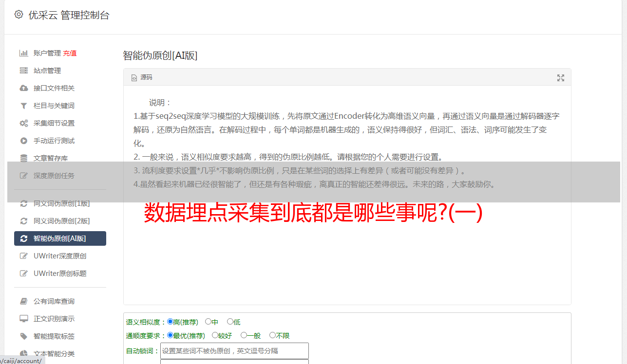The width and height of the screenshot is (627, 364).
Task: Select 高(推荐) for 语义相似度
Action: coord(170,322)
